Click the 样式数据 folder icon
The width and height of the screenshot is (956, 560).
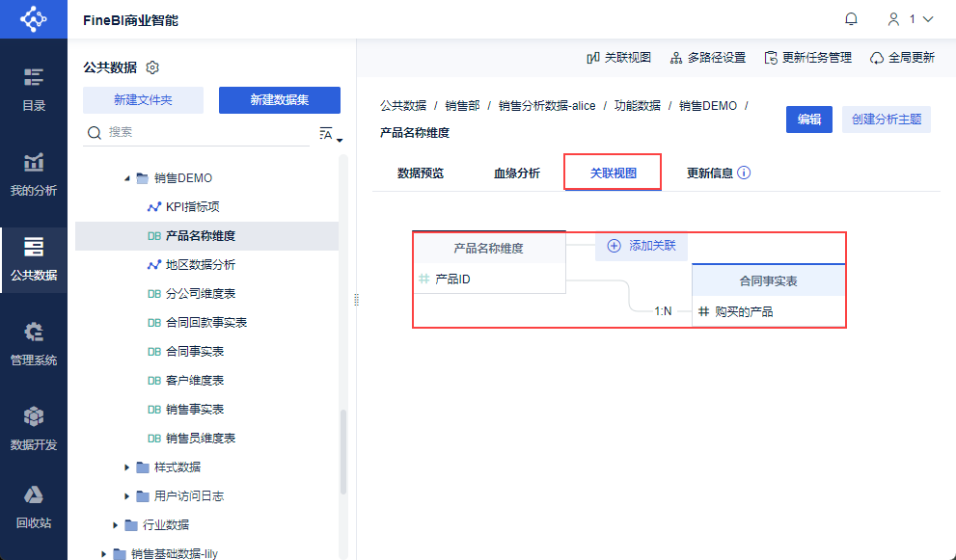(143, 467)
